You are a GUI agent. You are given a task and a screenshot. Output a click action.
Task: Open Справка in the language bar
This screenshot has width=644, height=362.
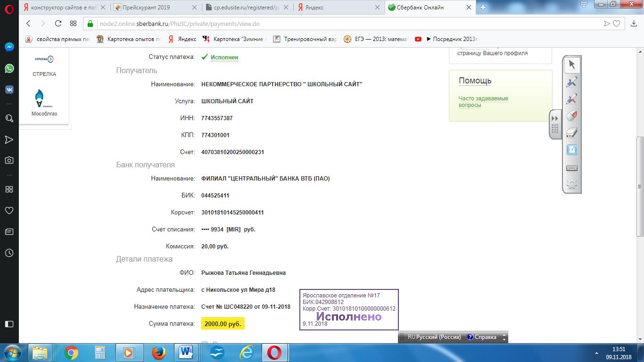(x=481, y=337)
